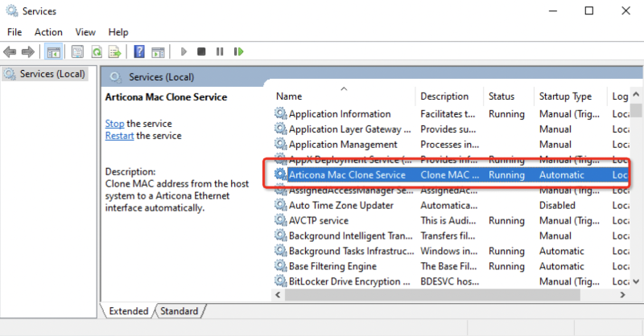This screenshot has width=644, height=336.
Task: Click the Pause Service toolbar button
Action: click(x=219, y=51)
